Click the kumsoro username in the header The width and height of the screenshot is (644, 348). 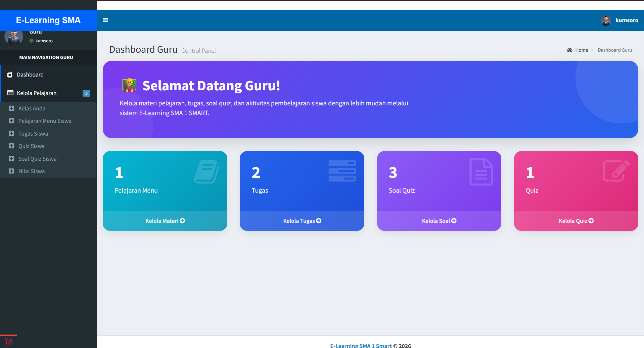pos(627,20)
